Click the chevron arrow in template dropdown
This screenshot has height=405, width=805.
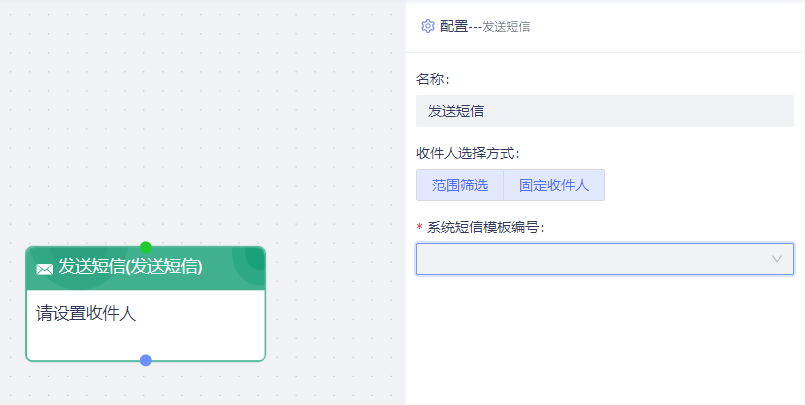[777, 259]
